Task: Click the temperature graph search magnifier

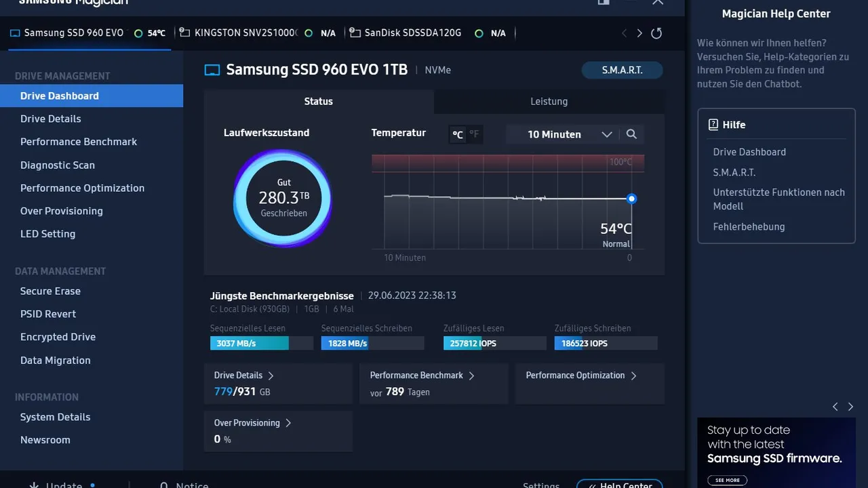Action: point(631,134)
